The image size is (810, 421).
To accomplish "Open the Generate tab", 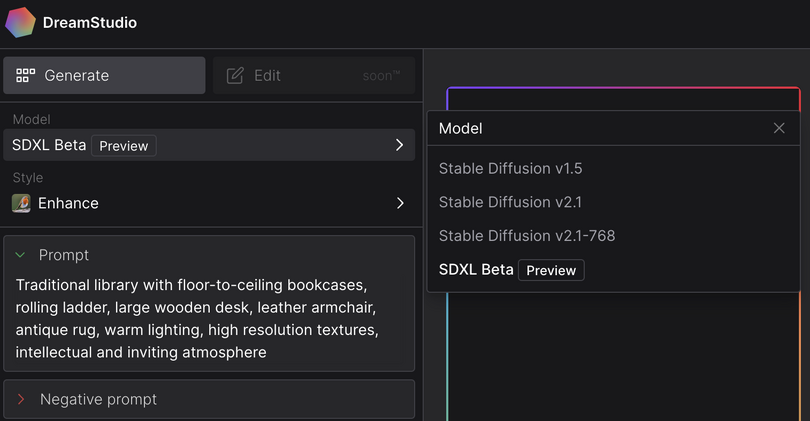I will [104, 75].
